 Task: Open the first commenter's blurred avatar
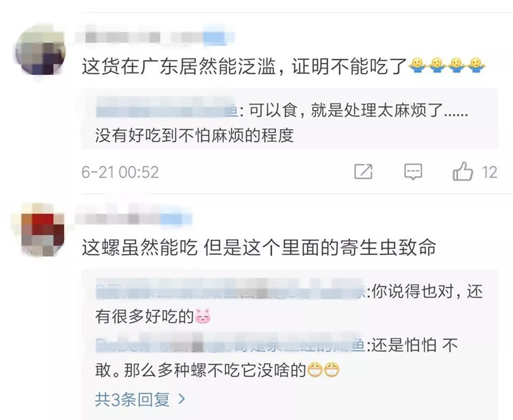(41, 50)
